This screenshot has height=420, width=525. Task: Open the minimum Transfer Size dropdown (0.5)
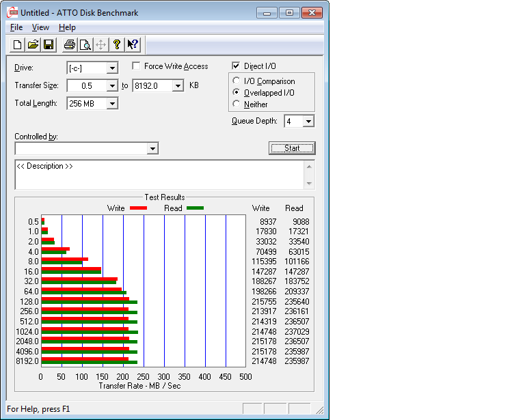[x=112, y=86]
